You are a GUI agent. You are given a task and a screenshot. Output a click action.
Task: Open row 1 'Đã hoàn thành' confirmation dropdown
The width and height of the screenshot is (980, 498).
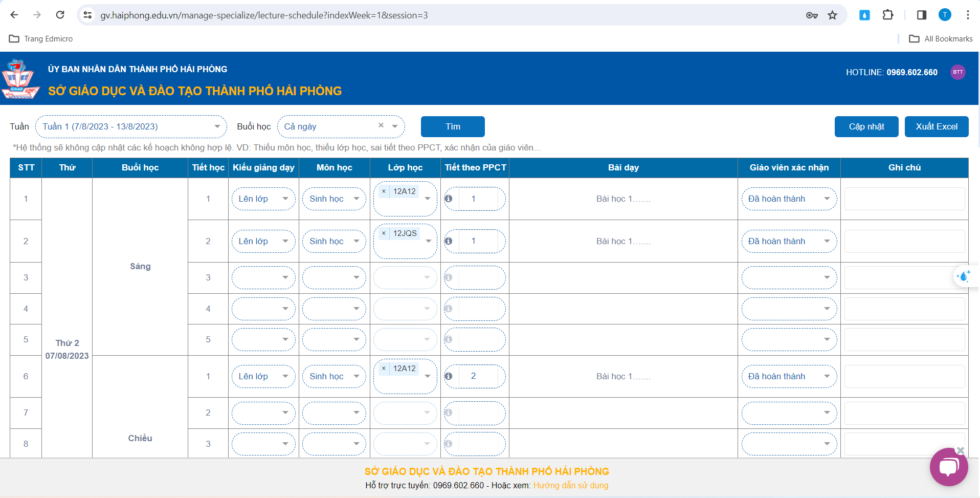[789, 199]
